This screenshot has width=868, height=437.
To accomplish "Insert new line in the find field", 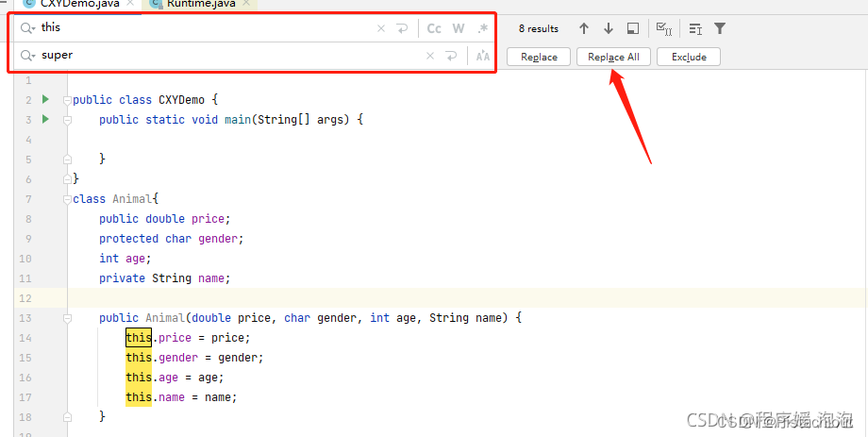I will tap(402, 28).
